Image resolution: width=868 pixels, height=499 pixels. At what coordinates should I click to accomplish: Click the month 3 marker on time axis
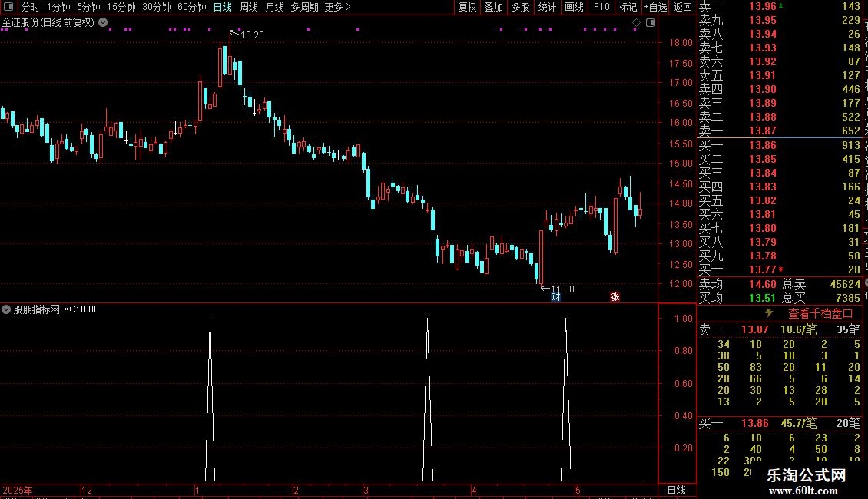point(366,490)
